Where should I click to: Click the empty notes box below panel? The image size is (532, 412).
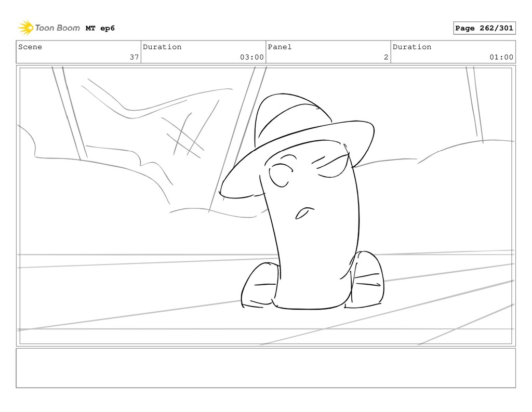(x=265, y=368)
